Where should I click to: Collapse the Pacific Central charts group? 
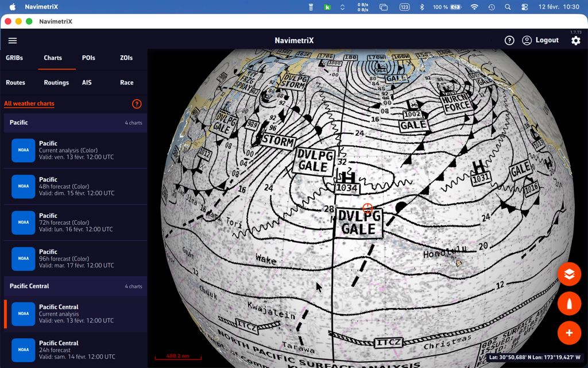click(75, 286)
